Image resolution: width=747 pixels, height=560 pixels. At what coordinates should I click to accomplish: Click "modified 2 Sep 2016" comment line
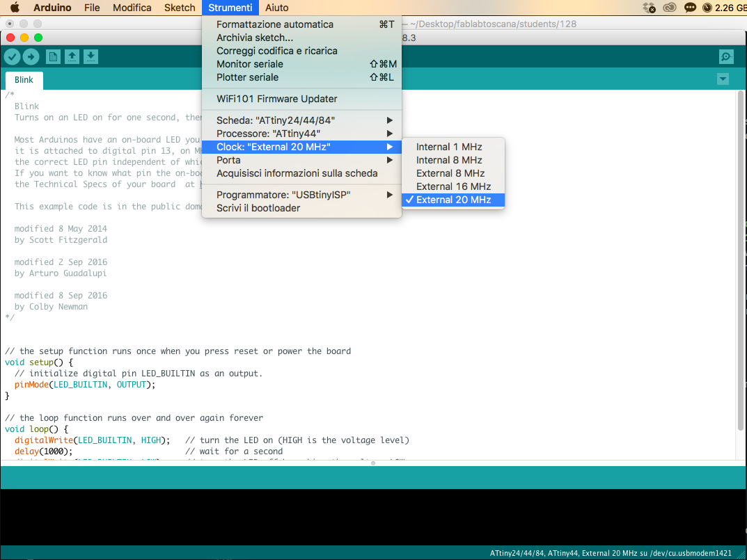point(61,262)
